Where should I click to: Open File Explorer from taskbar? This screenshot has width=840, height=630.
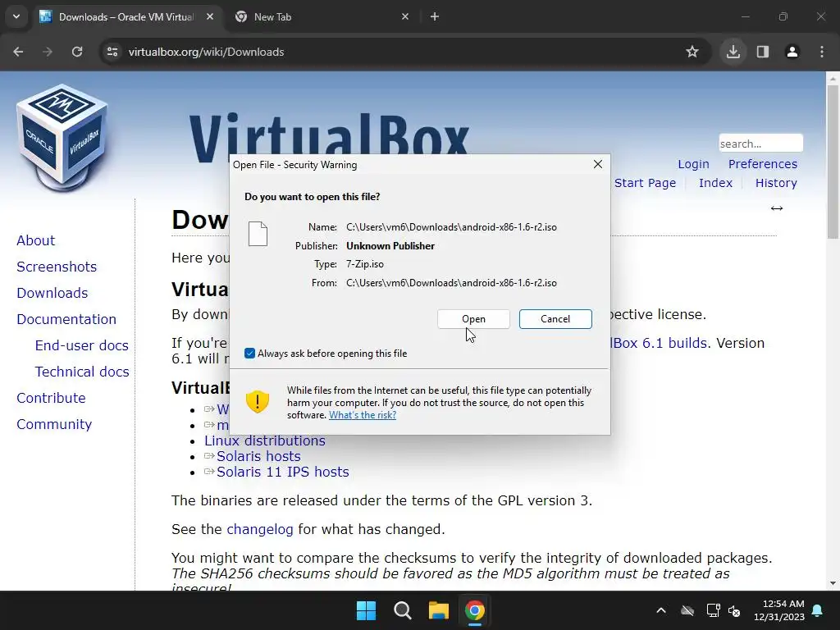pyautogui.click(x=438, y=610)
